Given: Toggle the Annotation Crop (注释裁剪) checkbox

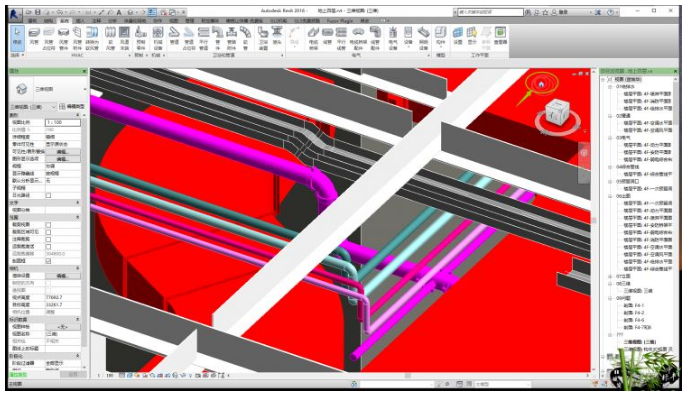Looking at the screenshot, I should (48, 239).
